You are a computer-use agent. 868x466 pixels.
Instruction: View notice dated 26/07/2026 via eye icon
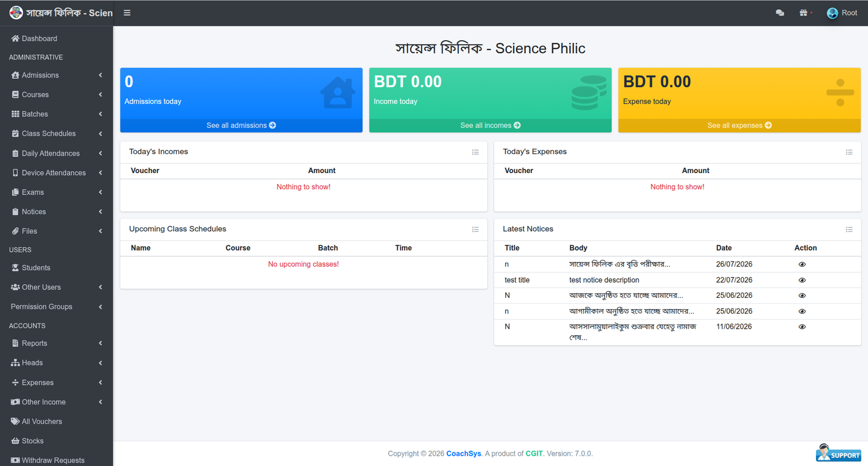pyautogui.click(x=802, y=265)
